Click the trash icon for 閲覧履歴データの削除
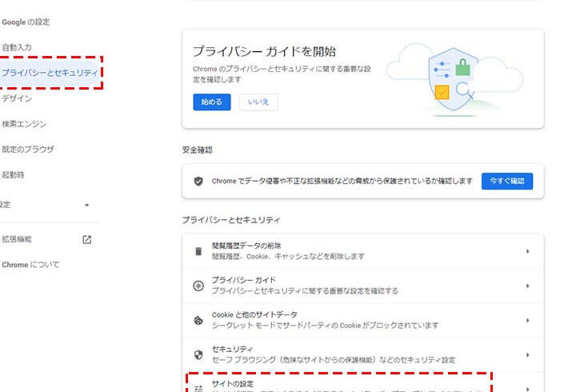 [x=198, y=251]
